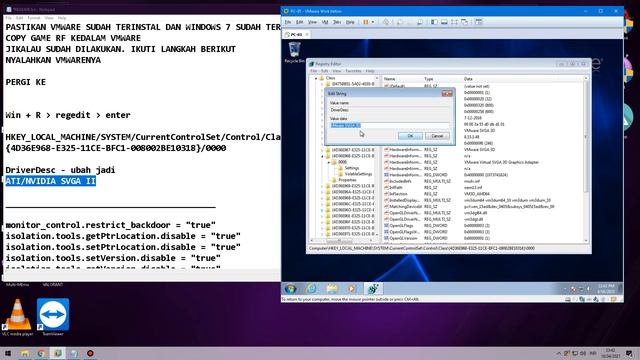Select the OpenGLVersion registry value
This screenshot has width=640, height=360.
[x=402, y=238]
